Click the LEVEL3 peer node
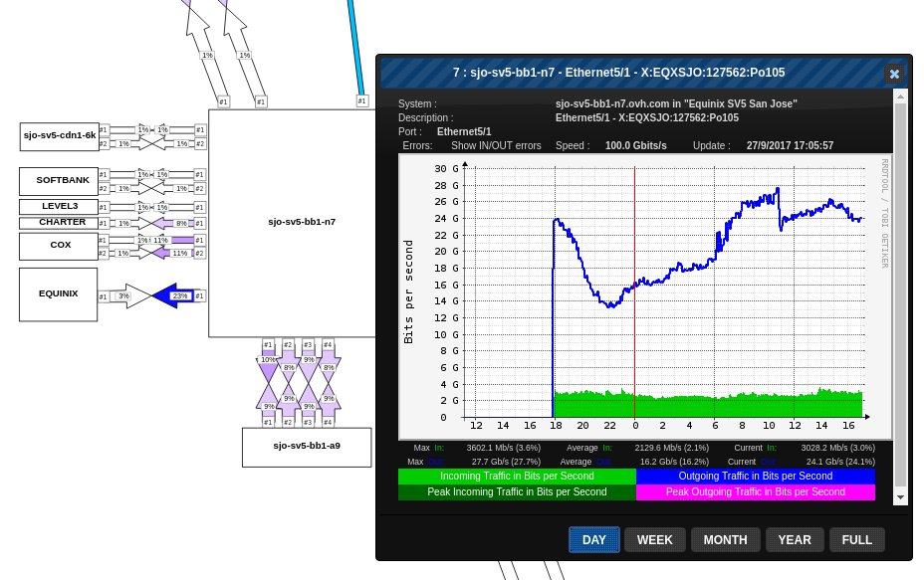This screenshot has width=924, height=580. (x=59, y=207)
